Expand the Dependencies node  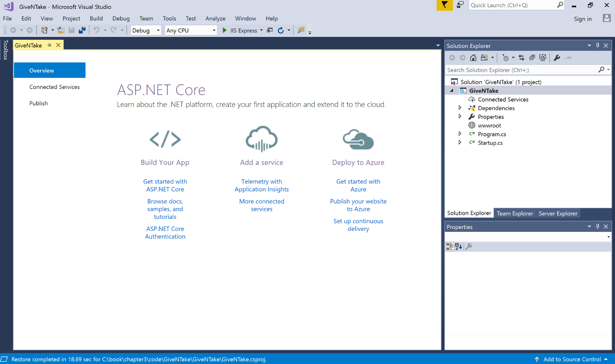[460, 108]
